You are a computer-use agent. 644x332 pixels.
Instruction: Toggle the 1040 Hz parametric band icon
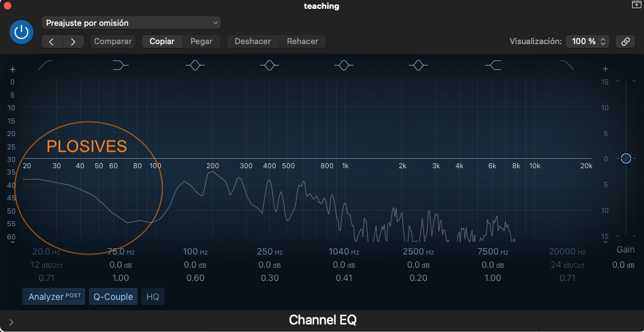click(x=344, y=65)
